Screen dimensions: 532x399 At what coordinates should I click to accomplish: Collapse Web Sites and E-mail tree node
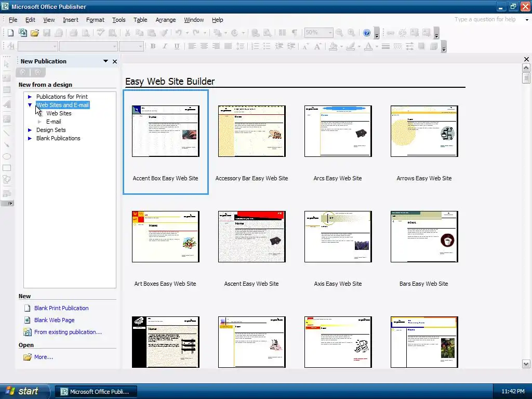click(x=30, y=105)
